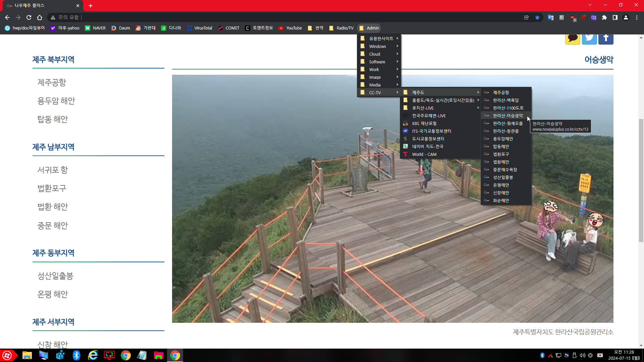Click the 어승생악 live camera video
Viewport: 644px width, 362px height.
392,198
